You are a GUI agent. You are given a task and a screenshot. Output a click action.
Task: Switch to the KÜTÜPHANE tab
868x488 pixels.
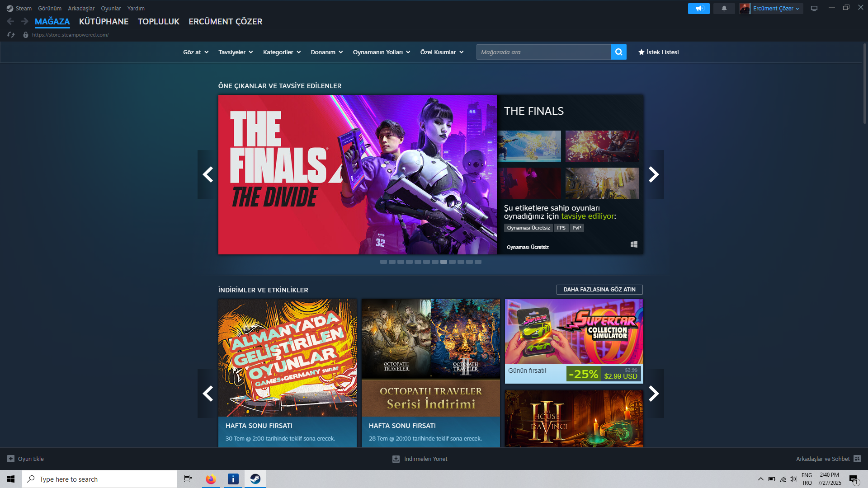click(104, 21)
